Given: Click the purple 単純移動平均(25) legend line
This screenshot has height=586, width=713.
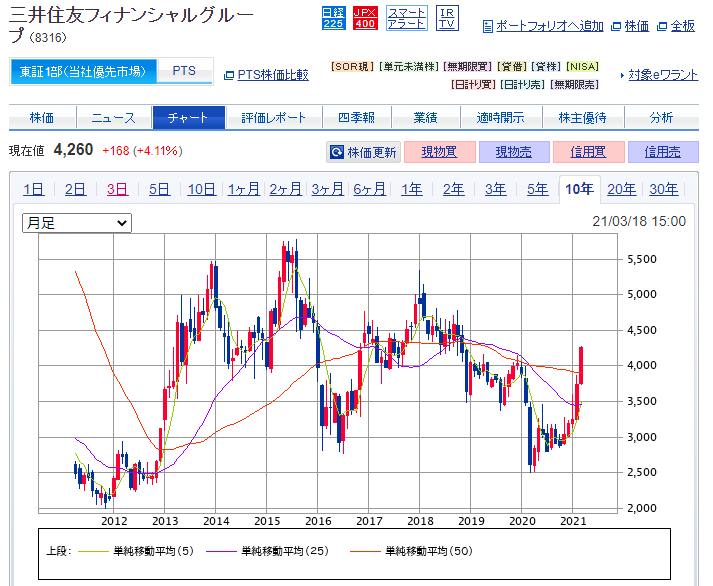Looking at the screenshot, I should 221,551.
